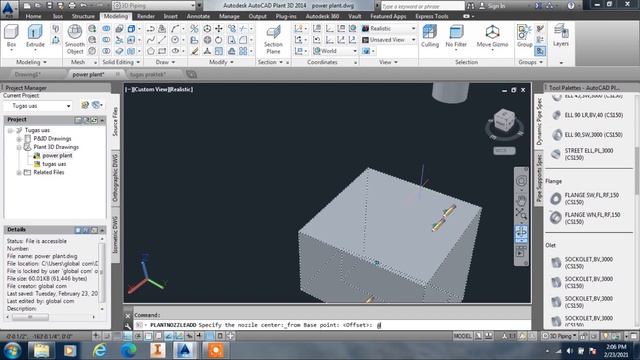Open the 3D Piping workspace status dropdown

pos(559,336)
